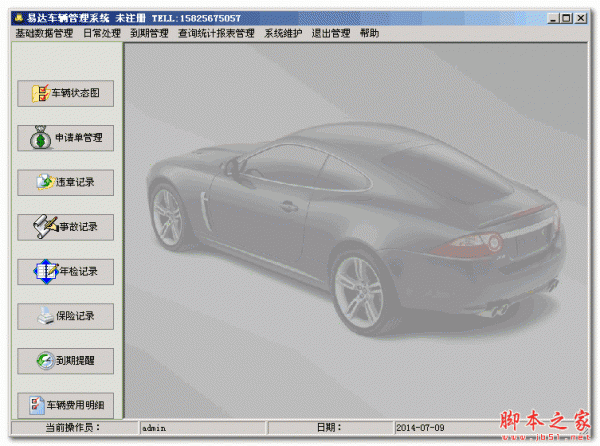This screenshot has height=446, width=600.
Task: Select the 年检记录 sidebar button
Action: click(x=65, y=272)
